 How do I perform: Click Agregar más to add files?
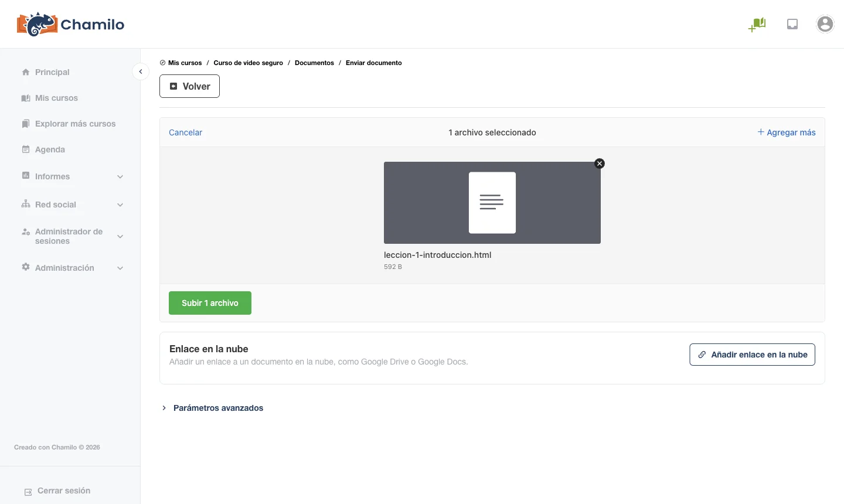(x=787, y=132)
